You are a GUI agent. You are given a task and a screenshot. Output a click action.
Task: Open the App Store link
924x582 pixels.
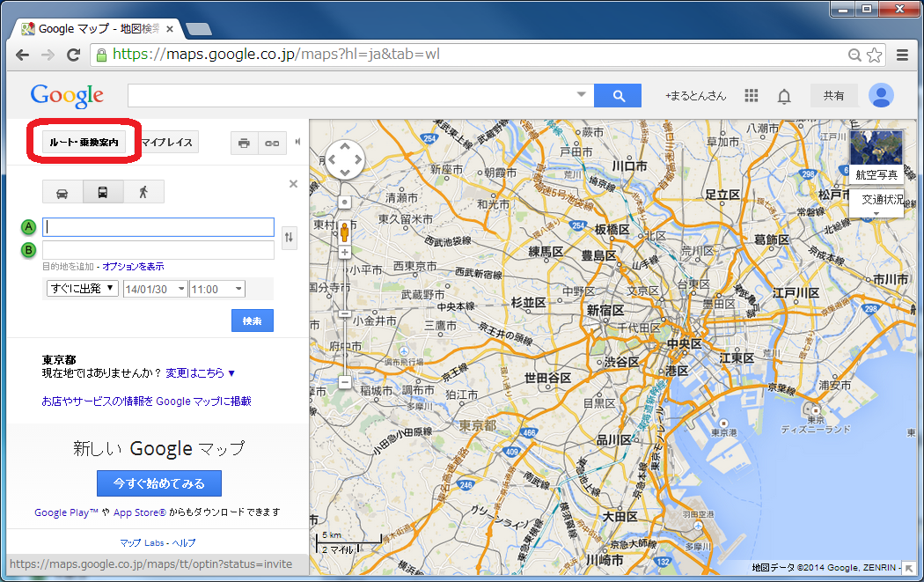tap(140, 512)
